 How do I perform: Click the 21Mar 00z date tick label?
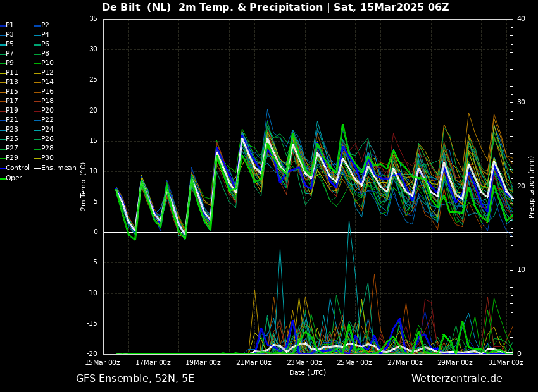[253, 363]
